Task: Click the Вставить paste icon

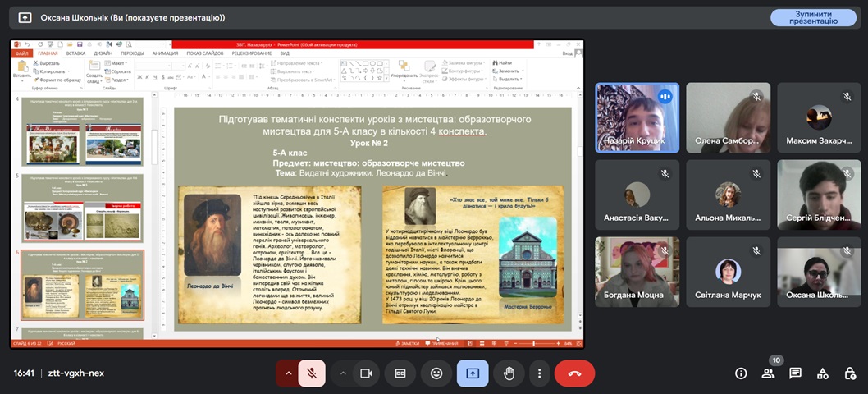Action: click(x=22, y=66)
